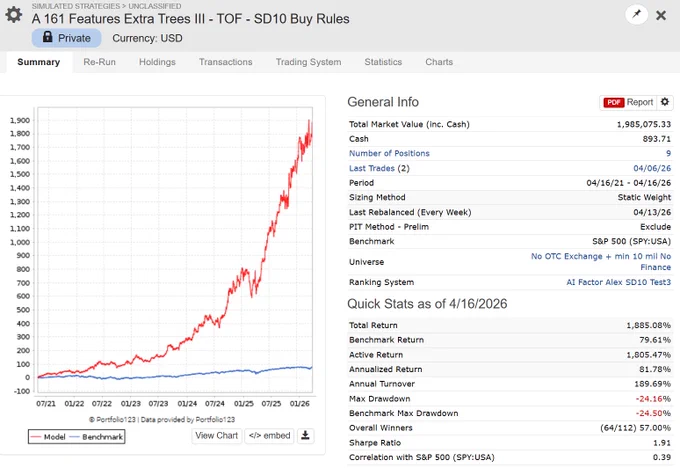This screenshot has height=468, width=680.
Task: Select Benchmark Return 79.61%
Action: (655, 340)
